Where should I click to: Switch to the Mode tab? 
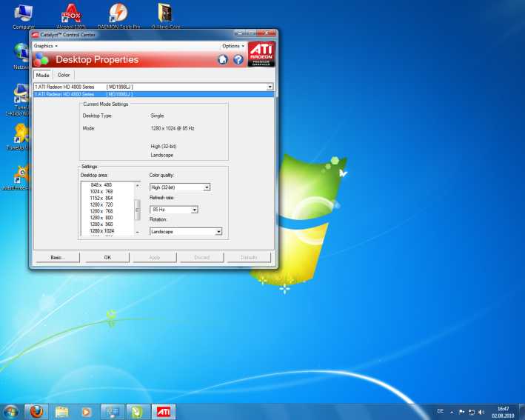tap(42, 75)
